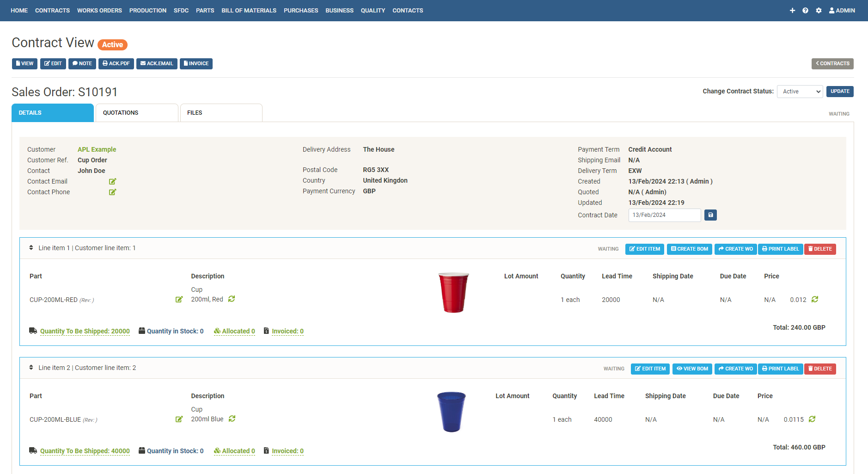Viewport: 868px width, 474px height.
Task: Edit the CUP-200ML-RED description via pencil icon
Action: pyautogui.click(x=179, y=299)
